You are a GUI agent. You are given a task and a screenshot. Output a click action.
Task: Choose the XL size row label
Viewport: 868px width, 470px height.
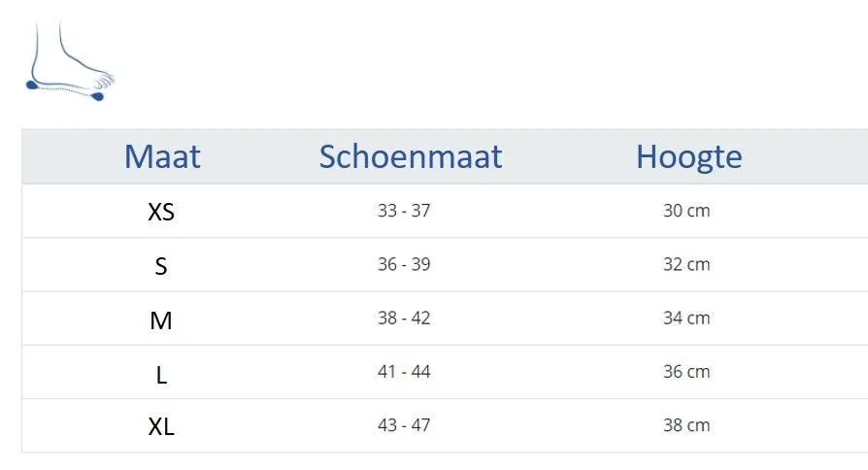click(161, 426)
